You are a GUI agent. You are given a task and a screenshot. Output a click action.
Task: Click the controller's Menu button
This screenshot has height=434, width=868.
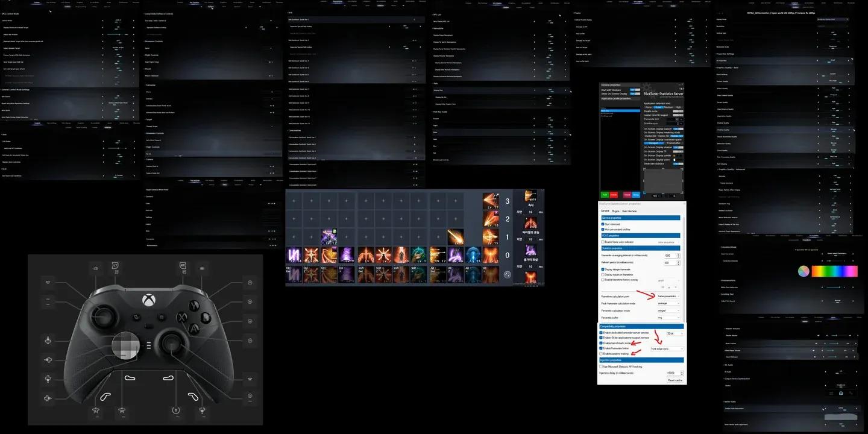162,317
